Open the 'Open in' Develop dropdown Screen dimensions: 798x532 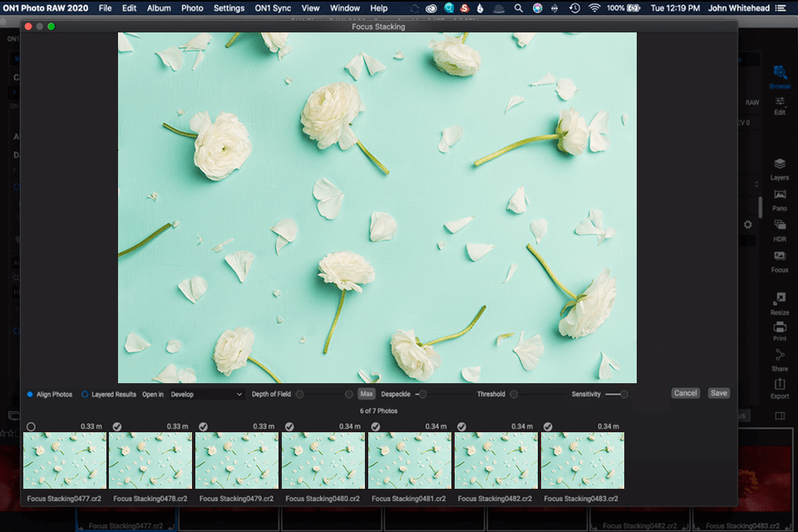tap(206, 394)
